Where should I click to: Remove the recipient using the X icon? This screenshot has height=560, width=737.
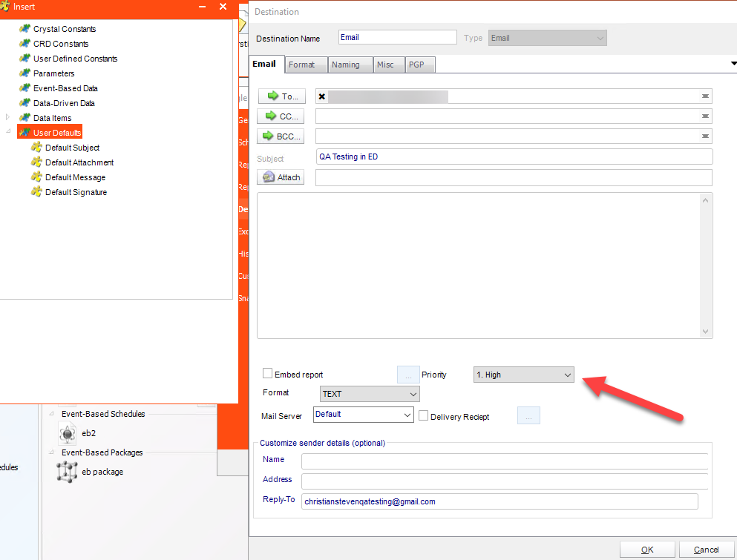pos(322,96)
